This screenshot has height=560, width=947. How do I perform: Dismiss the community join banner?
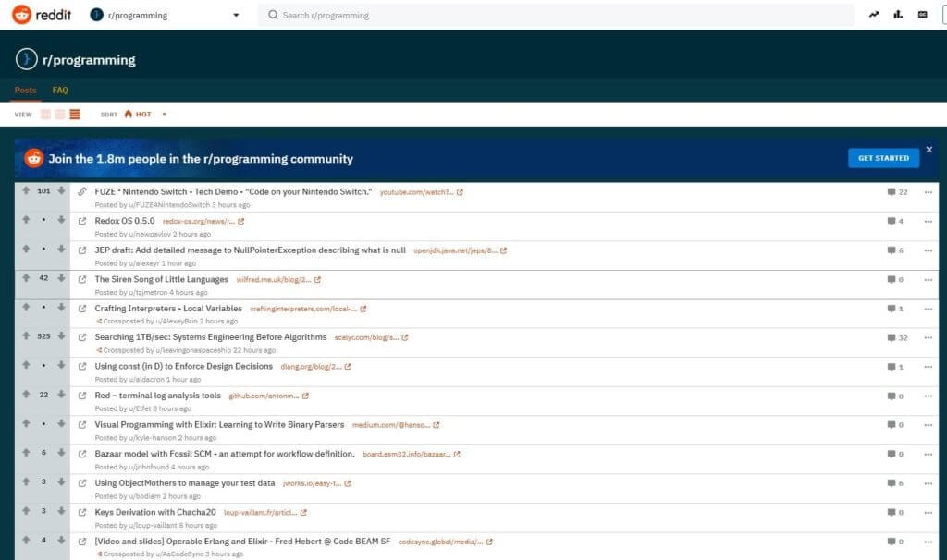[929, 149]
